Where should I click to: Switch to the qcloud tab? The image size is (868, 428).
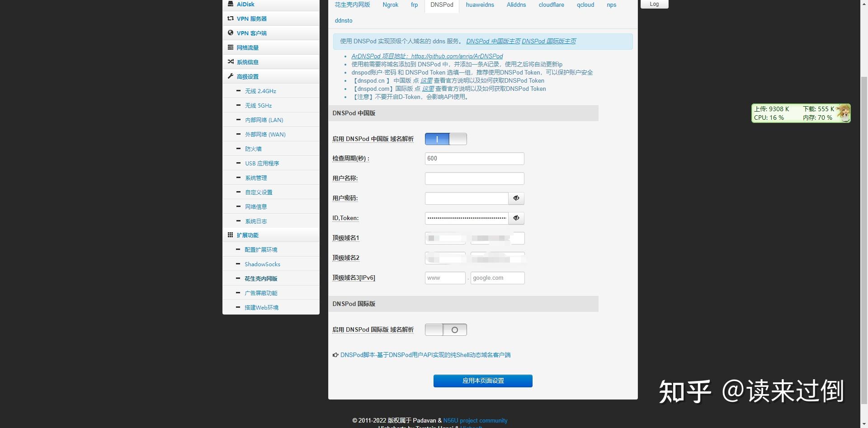click(585, 5)
